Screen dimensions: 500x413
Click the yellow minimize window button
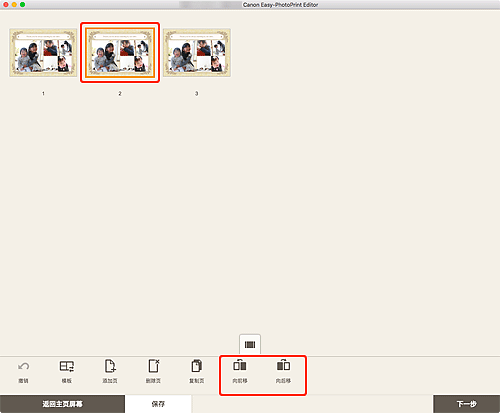click(x=14, y=5)
